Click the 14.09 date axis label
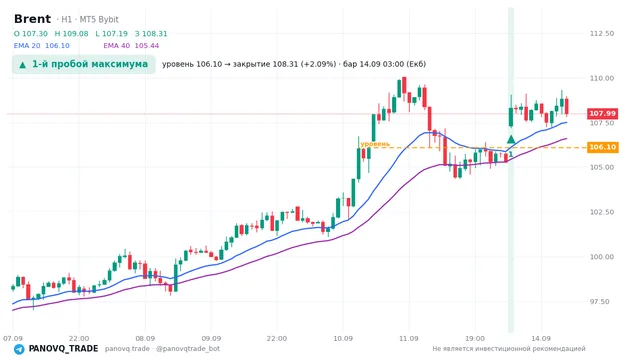This screenshot has height=360, width=640. click(541, 339)
